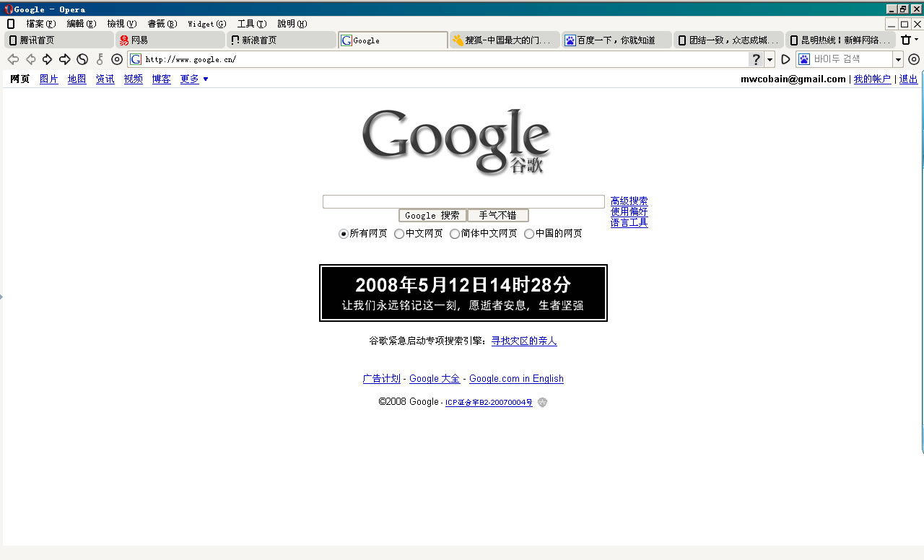Select the 简体中文网页 radio button

[x=455, y=234]
